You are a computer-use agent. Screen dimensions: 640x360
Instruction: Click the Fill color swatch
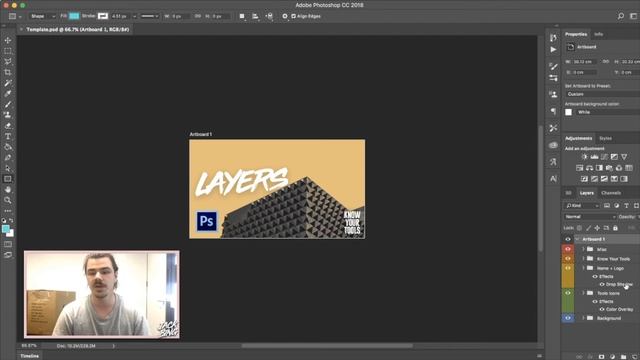[x=74, y=16]
